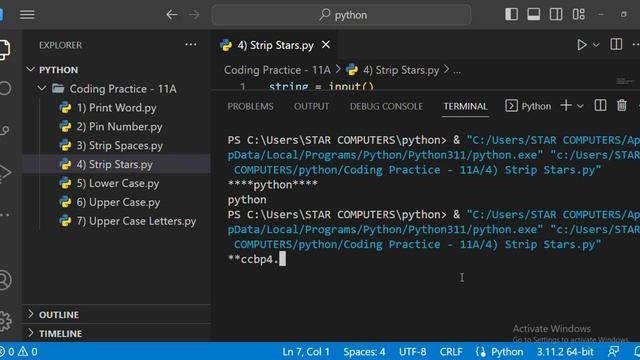Toggle the primary side bar layout icon
Screen dimensions: 640x360
511,14
